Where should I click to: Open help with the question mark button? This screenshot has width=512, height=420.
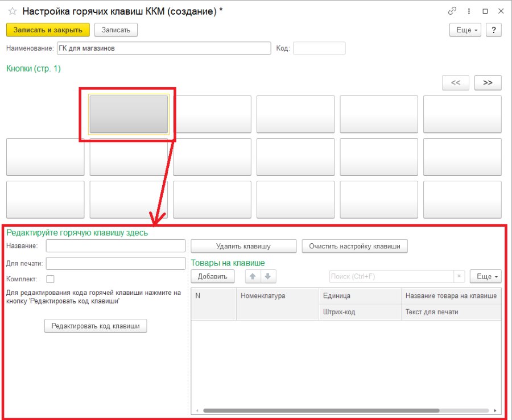(494, 30)
